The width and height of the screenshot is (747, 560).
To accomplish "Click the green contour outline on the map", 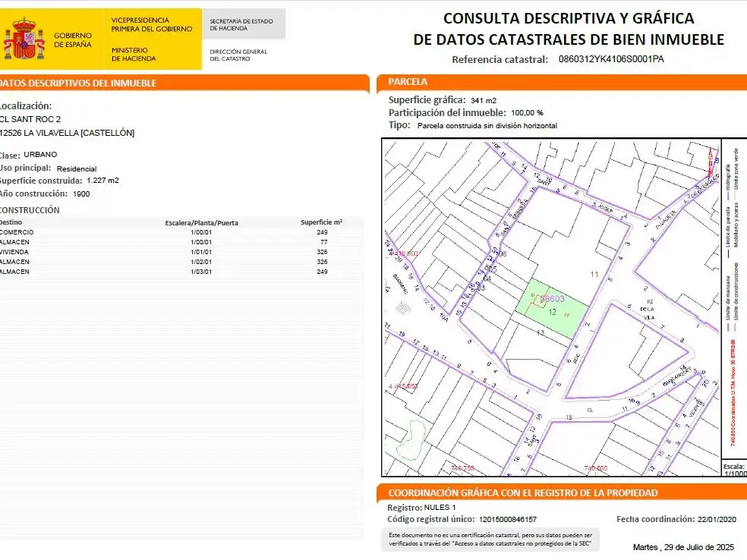I will pyautogui.click(x=411, y=440).
